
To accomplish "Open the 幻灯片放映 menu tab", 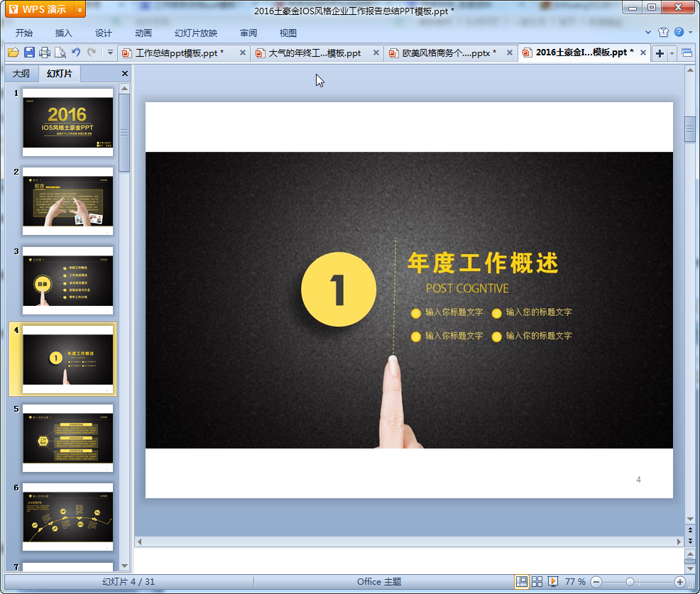I will (x=195, y=33).
